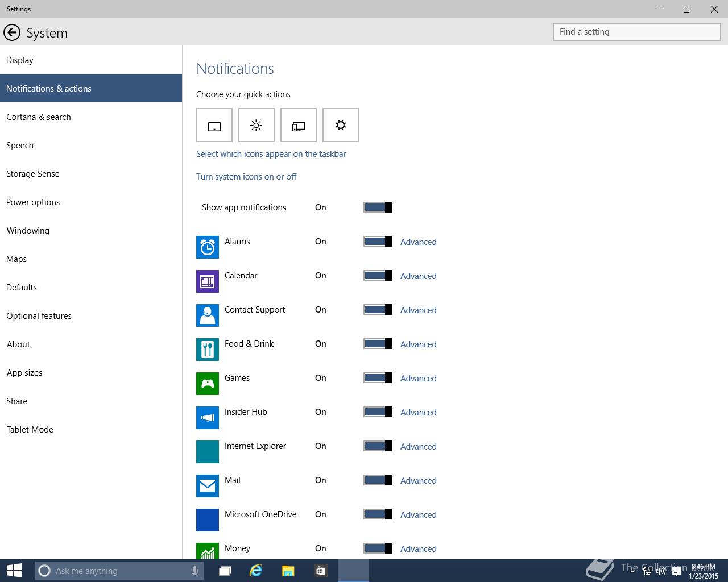The width and height of the screenshot is (728, 582).
Task: Click the Mail envelope icon
Action: click(x=208, y=486)
